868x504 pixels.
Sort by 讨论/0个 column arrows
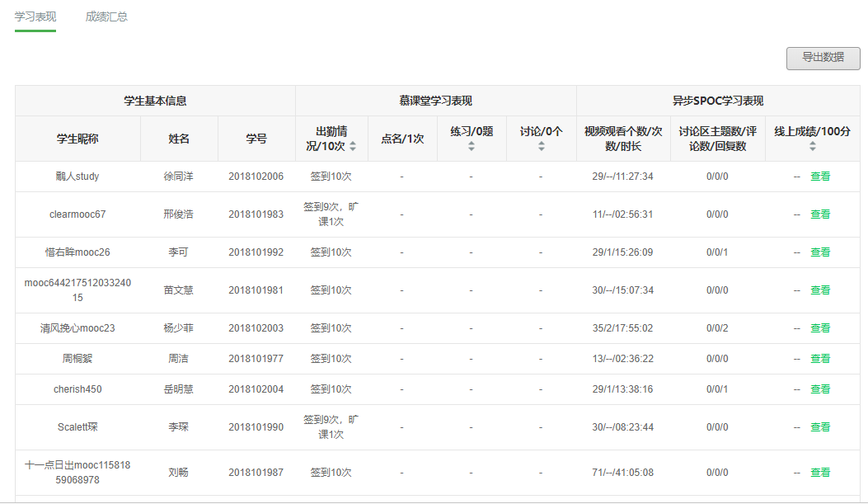[x=541, y=146]
